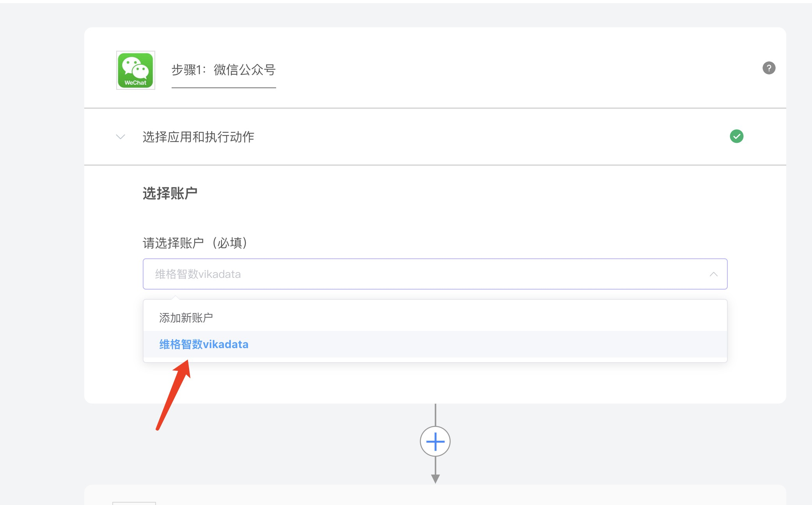Click the 维格智数vikadata placeholder text in field
Viewport: 812px width, 505px height.
(198, 274)
